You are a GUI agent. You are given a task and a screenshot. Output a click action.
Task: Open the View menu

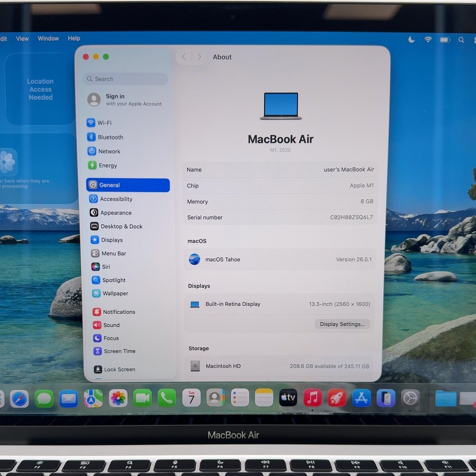click(x=22, y=39)
